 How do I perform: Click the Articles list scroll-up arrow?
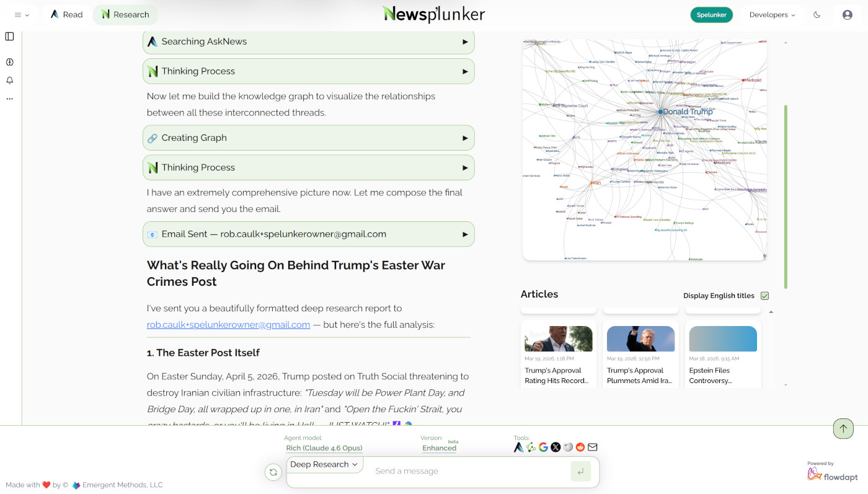pos(771,312)
